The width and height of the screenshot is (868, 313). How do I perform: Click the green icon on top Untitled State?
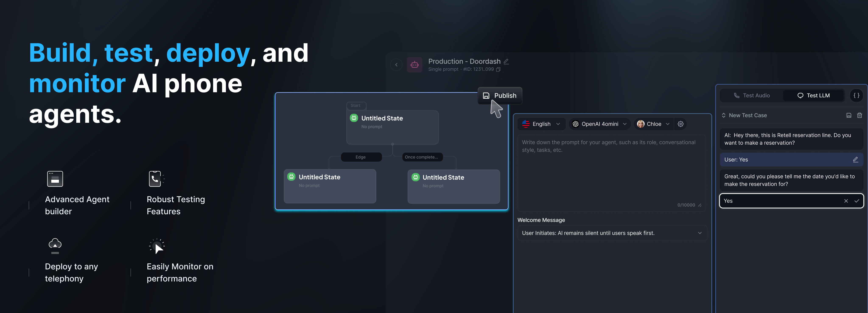click(x=354, y=118)
